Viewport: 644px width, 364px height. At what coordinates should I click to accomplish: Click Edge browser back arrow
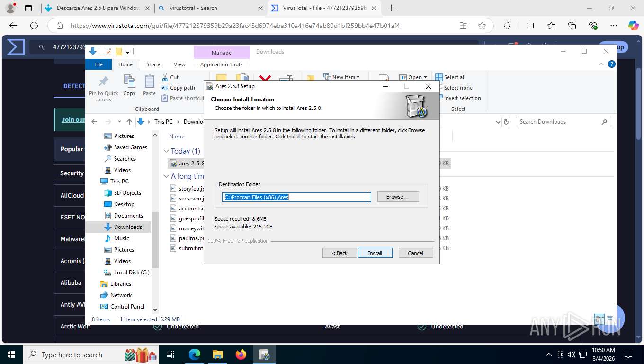[13, 26]
